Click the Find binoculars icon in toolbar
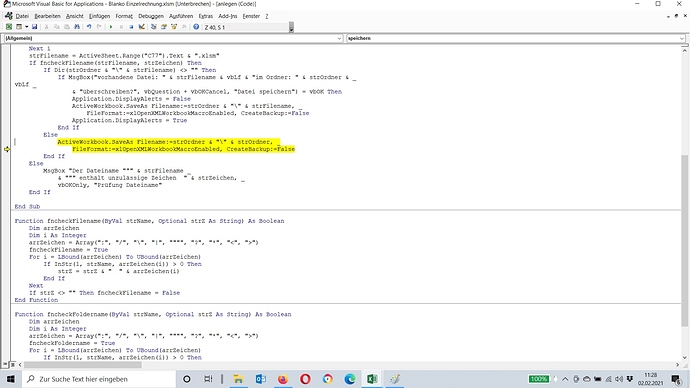Viewport: 690px width, 388px height. pyautogui.click(x=77, y=27)
